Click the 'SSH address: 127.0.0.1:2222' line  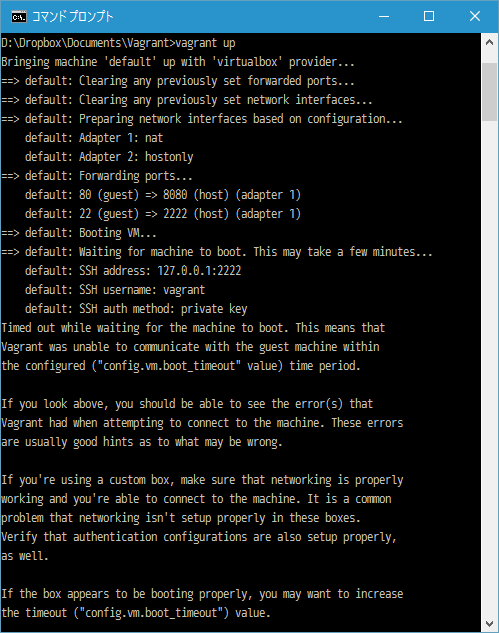pyautogui.click(x=133, y=271)
